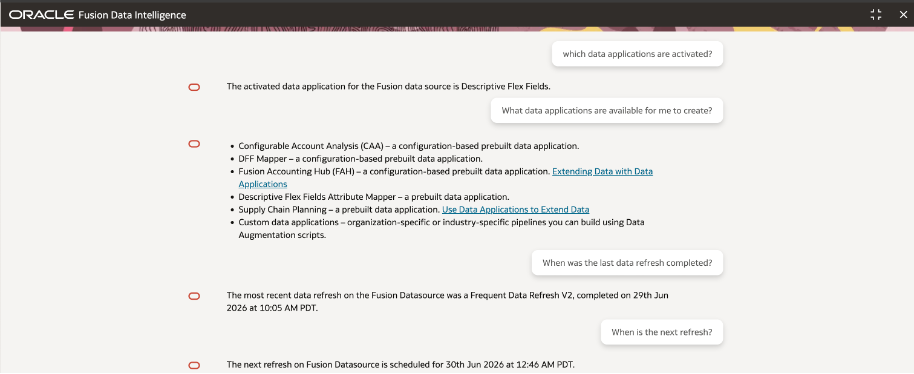Click assistant icon beside the Descriptive Flex Fields answer
914x374 pixels.
coord(194,87)
